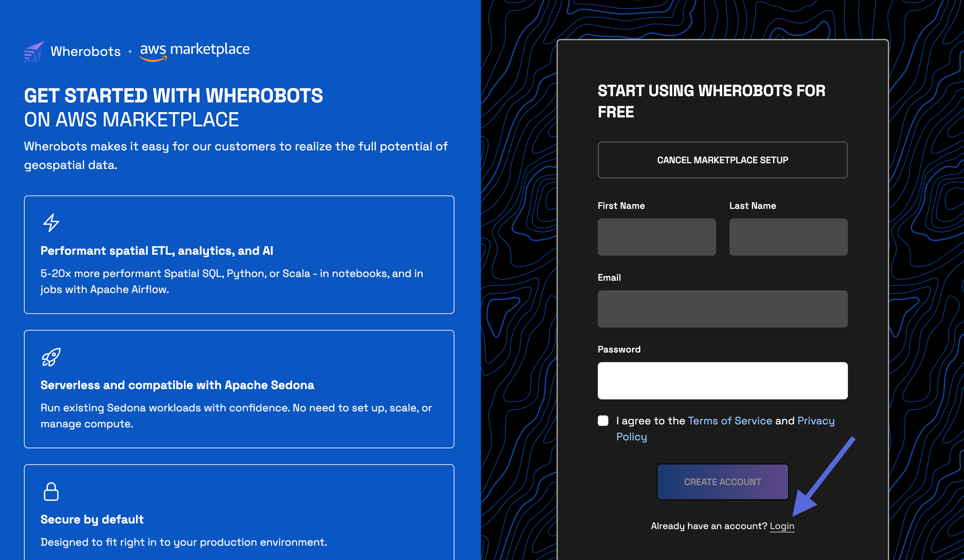Click the rocket serverless icon

51,357
